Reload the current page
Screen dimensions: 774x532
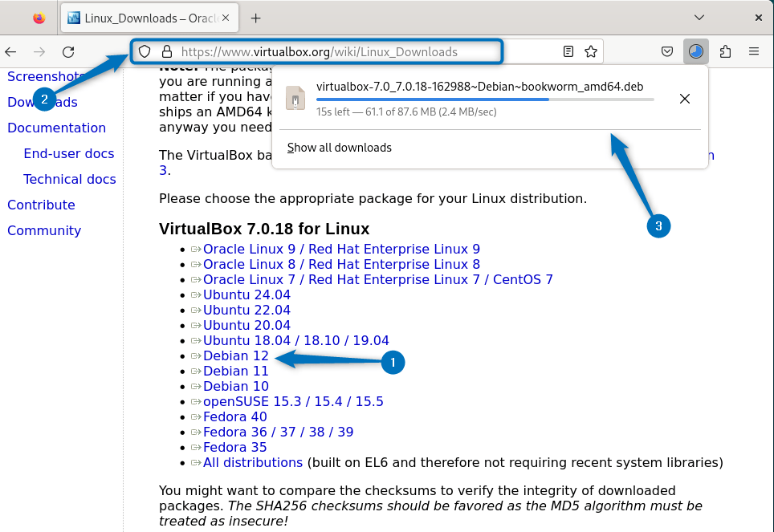pos(68,51)
